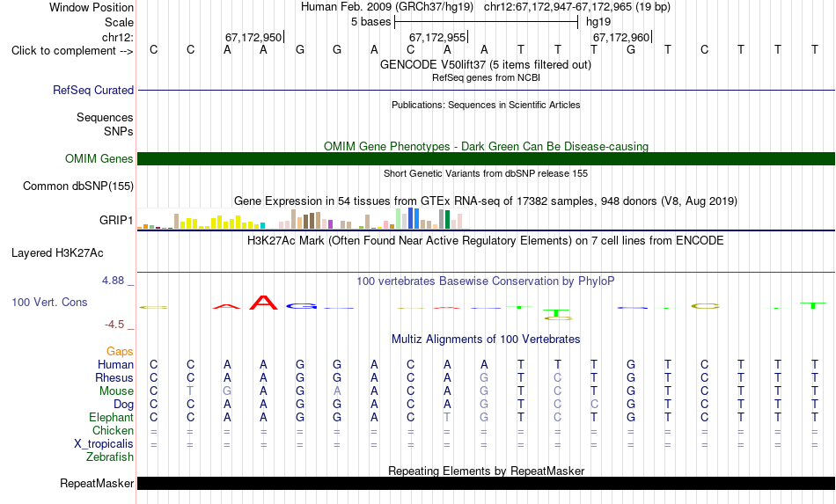Image resolution: width=836 pixels, height=504 pixels.
Task: Click the "RefSeq genes from NCBI" title
Action: (x=486, y=77)
